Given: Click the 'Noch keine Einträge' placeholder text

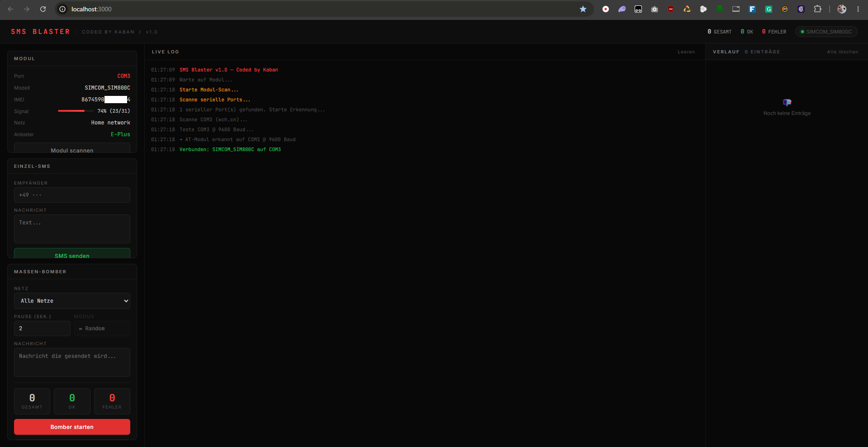Looking at the screenshot, I should pyautogui.click(x=787, y=113).
